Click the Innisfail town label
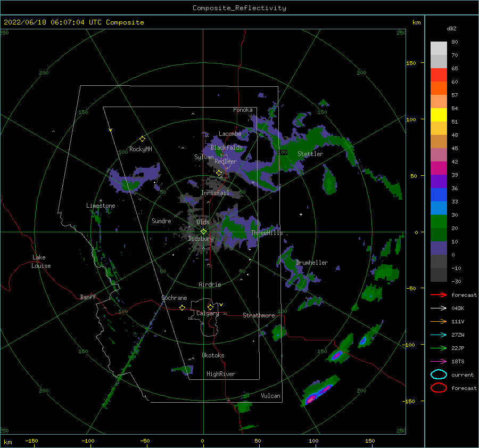The image size is (479, 448). tap(216, 193)
